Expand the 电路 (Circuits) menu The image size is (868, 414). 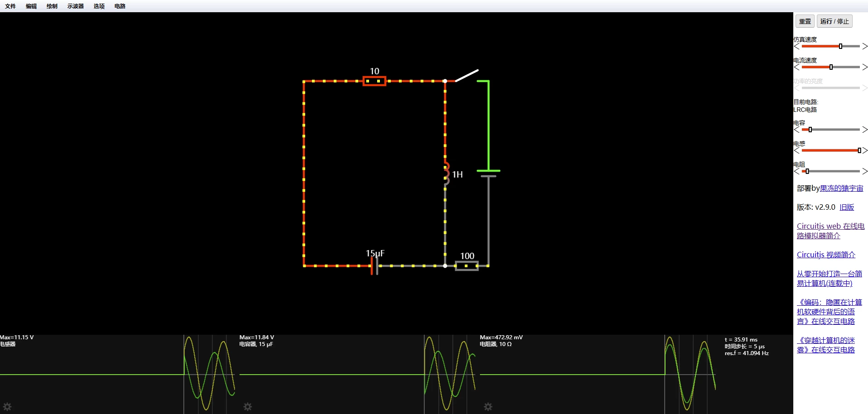[x=120, y=6]
